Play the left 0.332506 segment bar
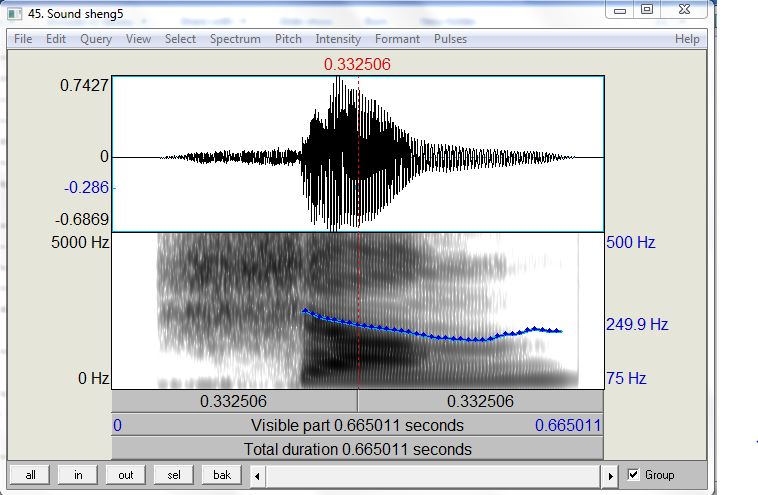 [234, 401]
